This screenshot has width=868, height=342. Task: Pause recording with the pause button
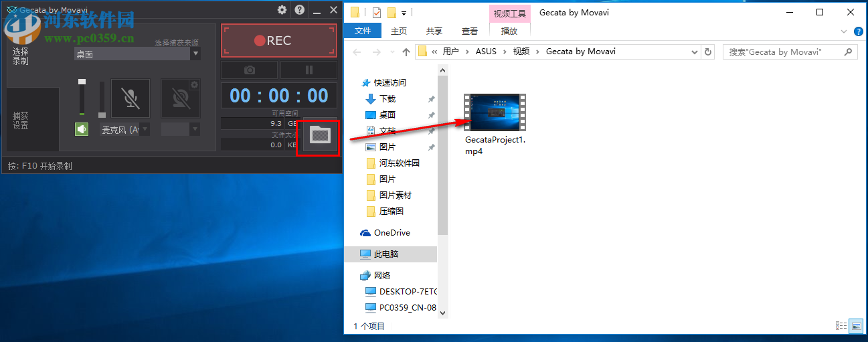309,70
